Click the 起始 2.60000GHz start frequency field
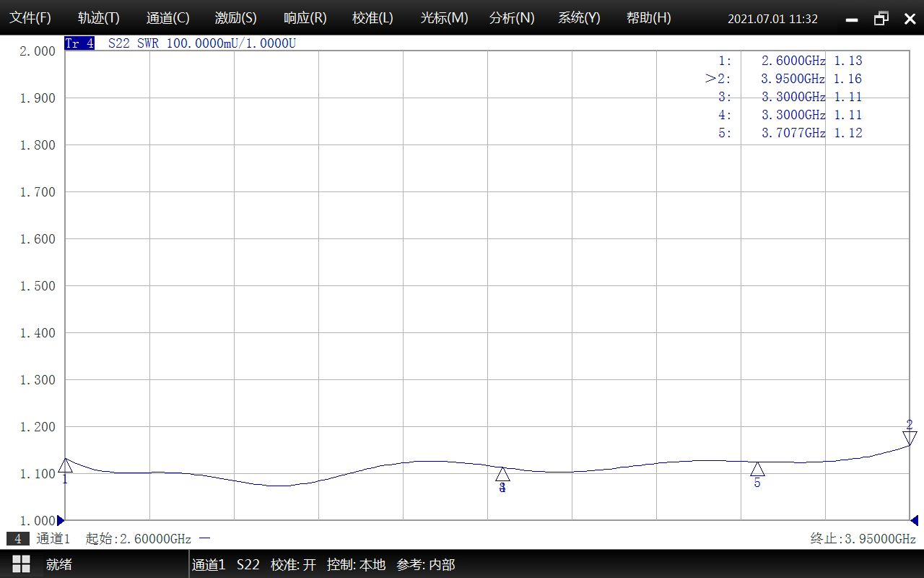This screenshot has width=924, height=578. pos(138,539)
